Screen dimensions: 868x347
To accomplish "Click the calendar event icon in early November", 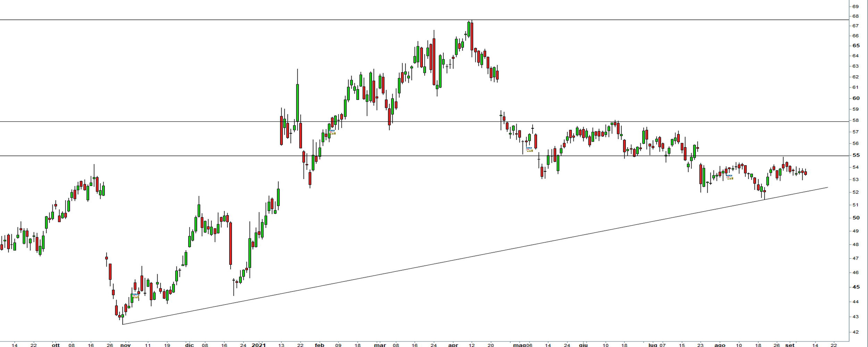I will [x=135, y=296].
